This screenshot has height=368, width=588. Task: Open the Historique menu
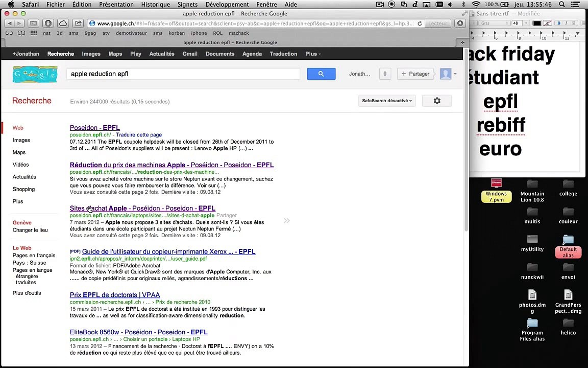coord(155,5)
